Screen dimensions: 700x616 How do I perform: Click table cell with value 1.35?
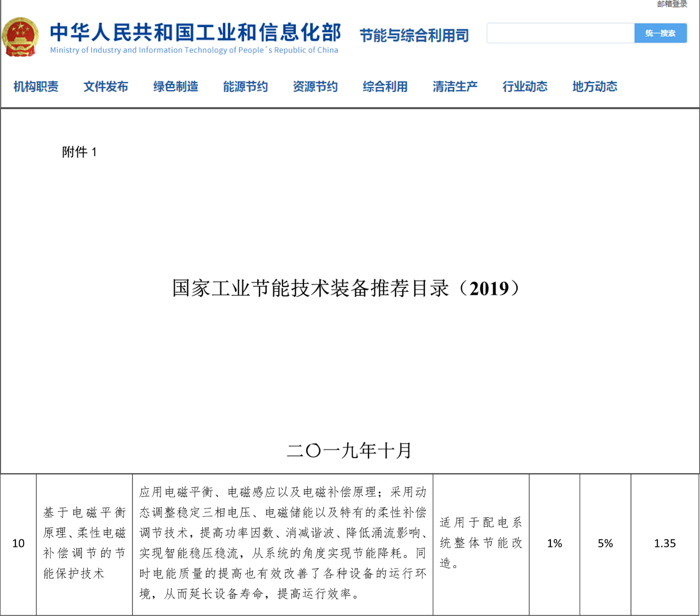664,543
